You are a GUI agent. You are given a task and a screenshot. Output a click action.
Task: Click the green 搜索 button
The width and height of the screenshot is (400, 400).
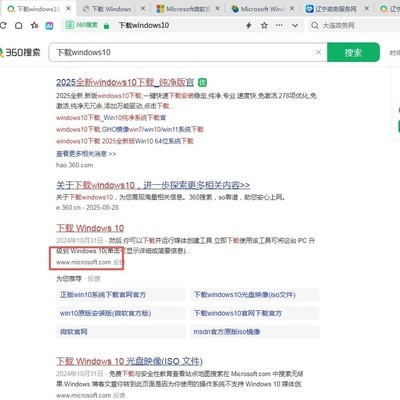click(353, 52)
